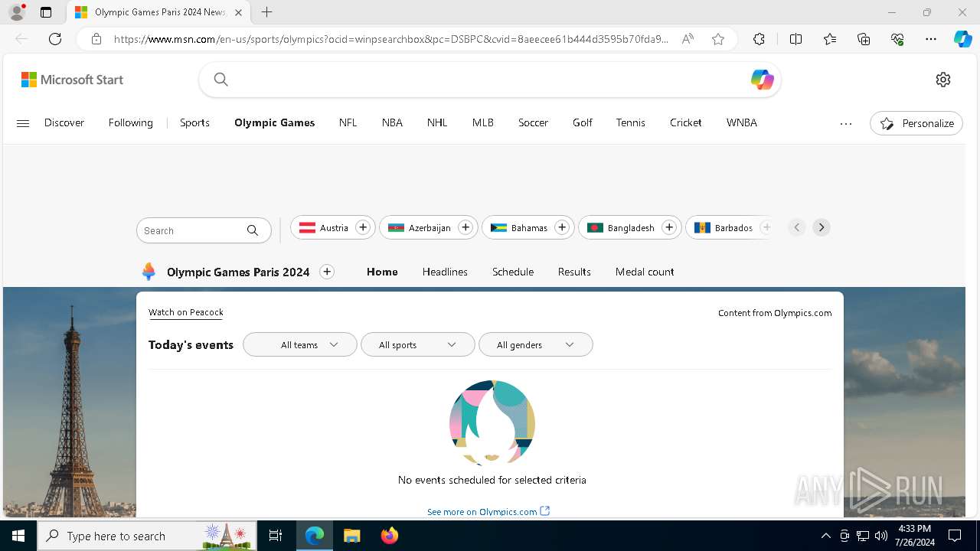Open File Explorer from taskbar

click(x=351, y=536)
